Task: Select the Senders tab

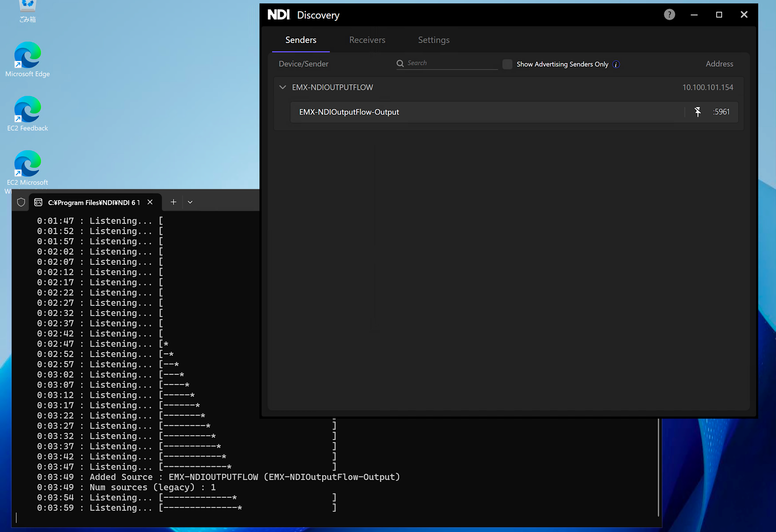Action: 301,40
